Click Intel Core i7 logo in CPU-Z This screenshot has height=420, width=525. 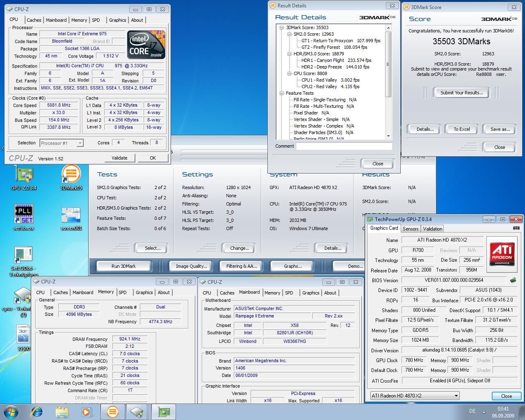[146, 44]
